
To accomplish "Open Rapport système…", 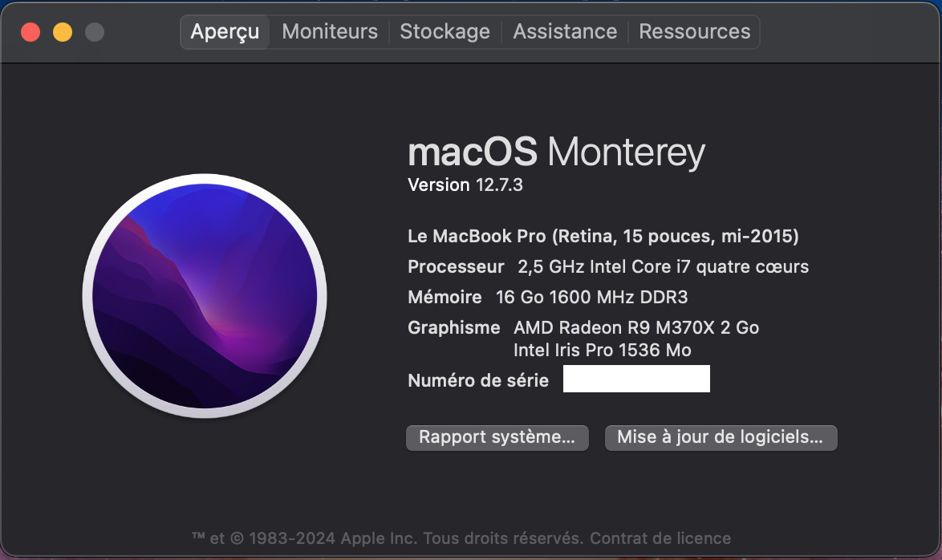I will 497,437.
